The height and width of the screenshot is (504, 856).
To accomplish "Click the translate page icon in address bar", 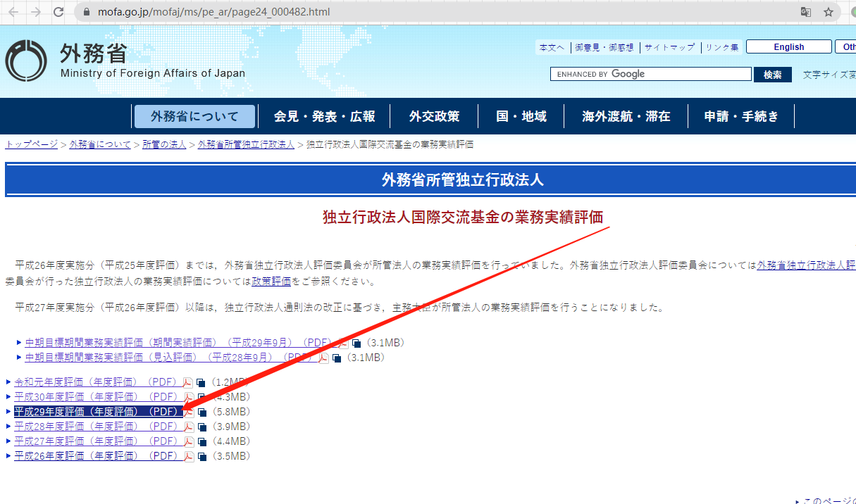I will click(x=806, y=12).
